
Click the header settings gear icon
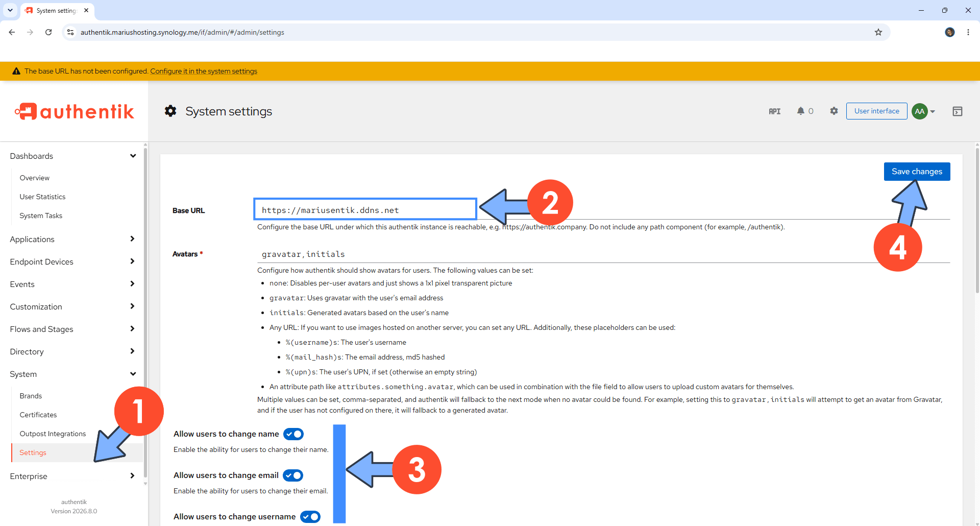point(834,111)
